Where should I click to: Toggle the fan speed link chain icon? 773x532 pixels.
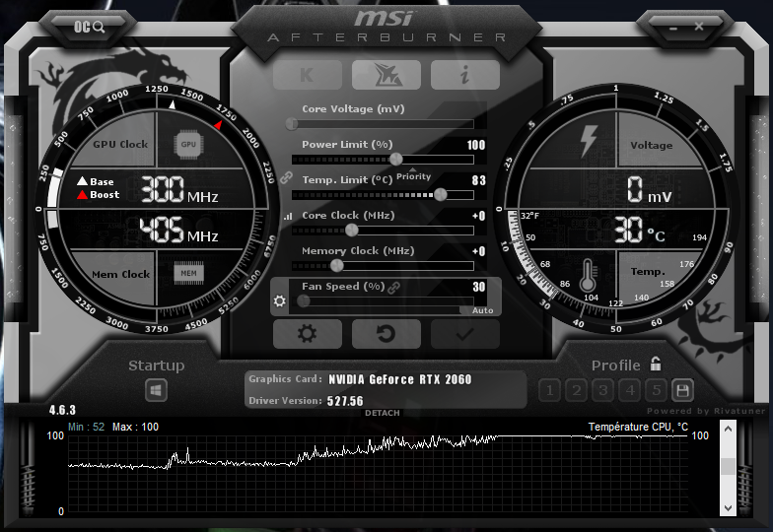pos(394,288)
